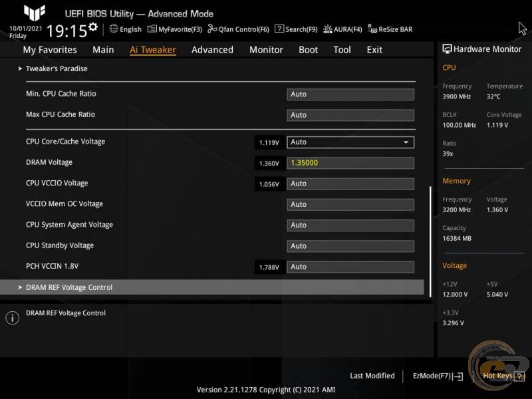Image resolution: width=532 pixels, height=399 pixels.
Task: Click PCH VCCIN 1.8V Auto field
Action: 350,267
